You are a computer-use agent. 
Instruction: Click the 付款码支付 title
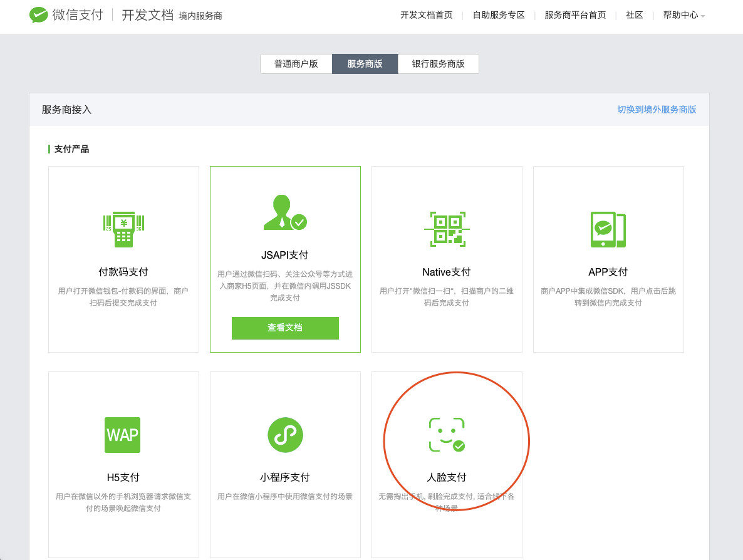tap(123, 272)
